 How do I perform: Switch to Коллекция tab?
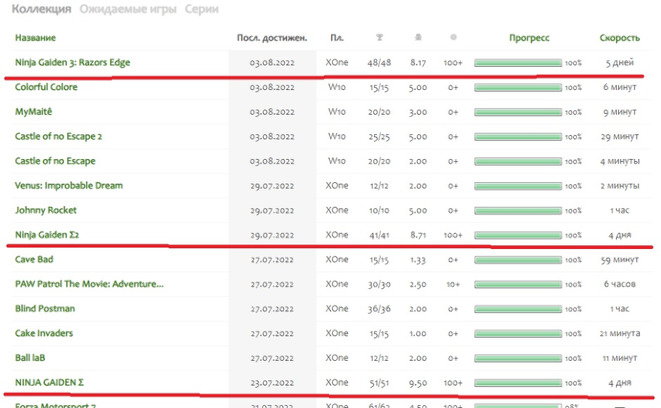click(41, 9)
